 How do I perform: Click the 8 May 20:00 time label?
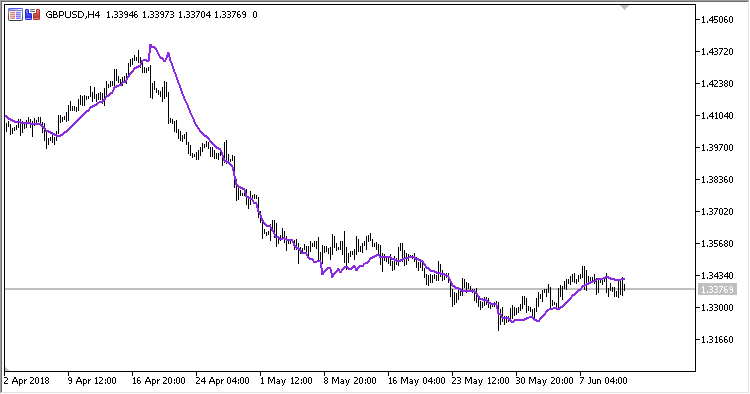click(350, 381)
